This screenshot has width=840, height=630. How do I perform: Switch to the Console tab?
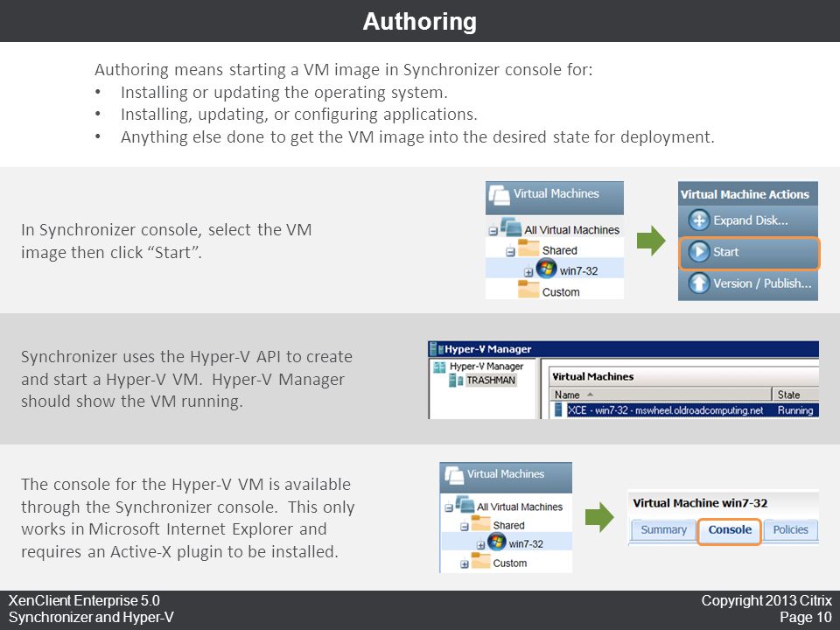(x=730, y=531)
